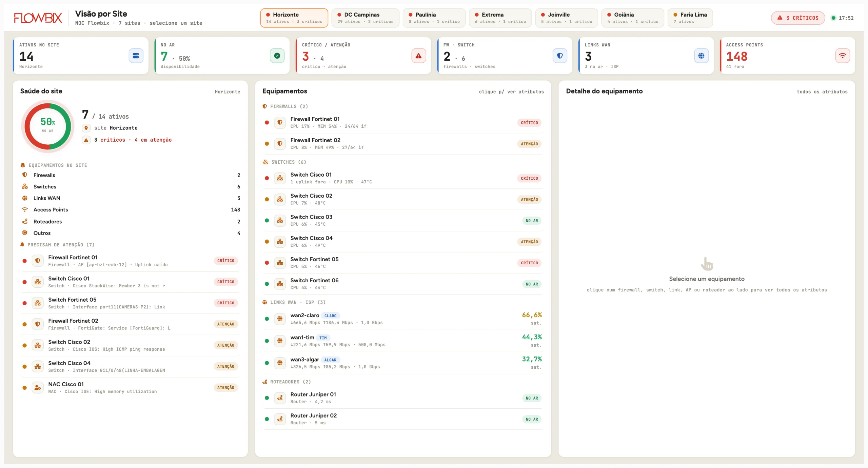Image resolution: width=868 pixels, height=468 pixels.
Task: Click the wifi icon in the Access Points count row
Action: click(x=25, y=209)
